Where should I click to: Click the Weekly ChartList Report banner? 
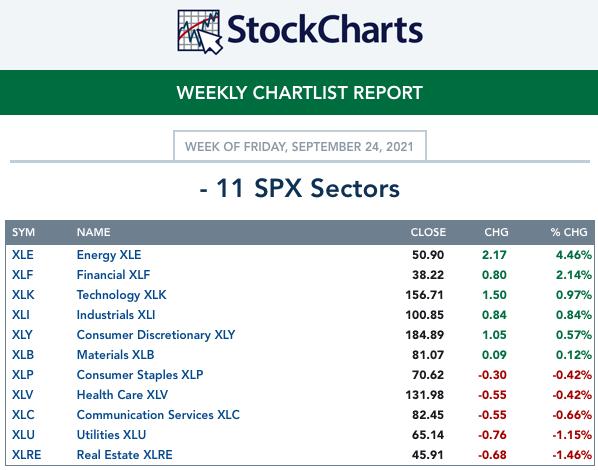[x=299, y=92]
